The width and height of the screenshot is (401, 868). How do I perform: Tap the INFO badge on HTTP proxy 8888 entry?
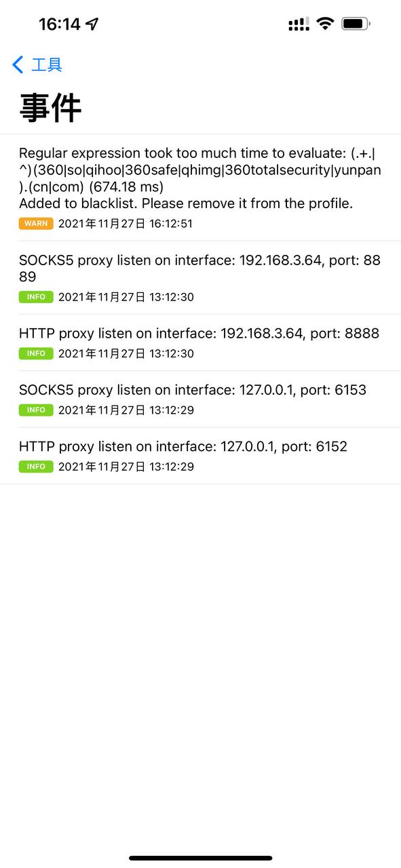(x=35, y=353)
